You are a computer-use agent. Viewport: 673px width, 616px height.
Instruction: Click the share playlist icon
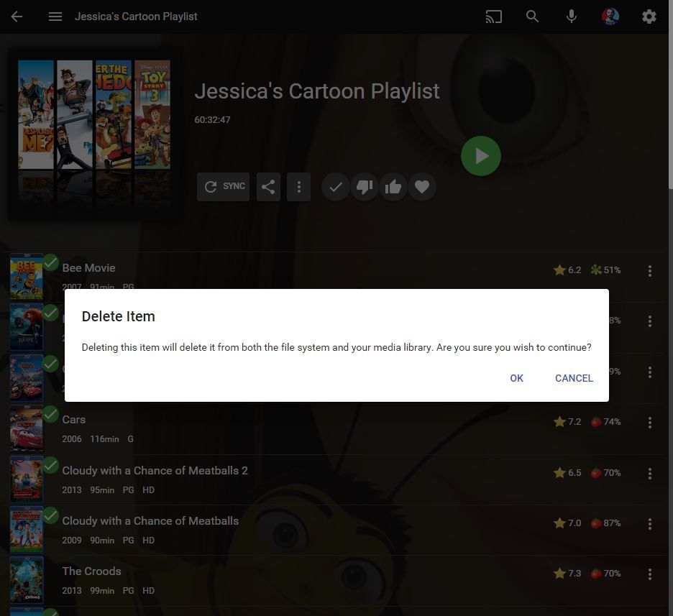(268, 187)
